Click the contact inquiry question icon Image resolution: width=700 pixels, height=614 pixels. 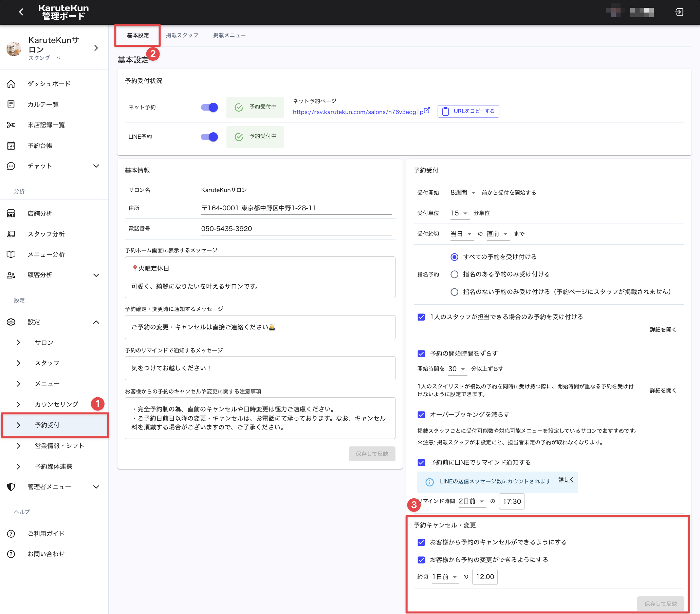[x=11, y=554]
